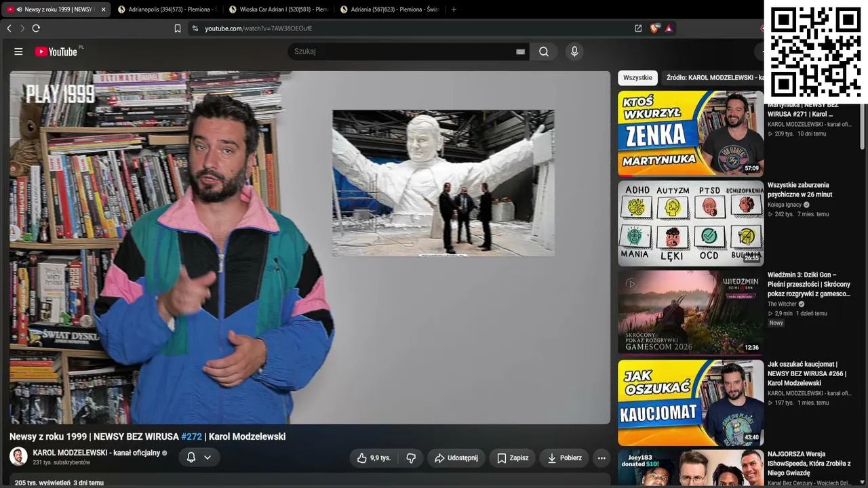Click the main video player

coord(310,247)
